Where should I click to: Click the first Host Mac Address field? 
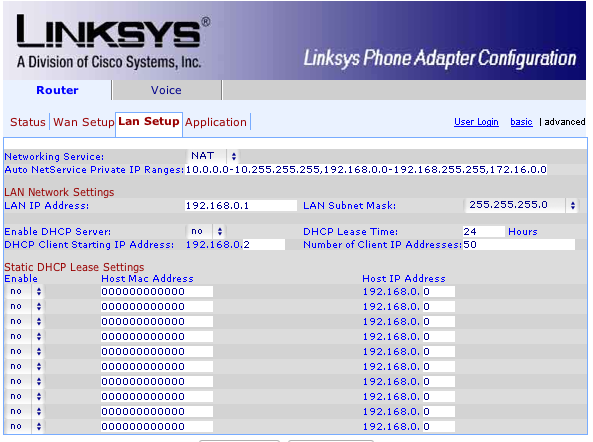(x=157, y=292)
